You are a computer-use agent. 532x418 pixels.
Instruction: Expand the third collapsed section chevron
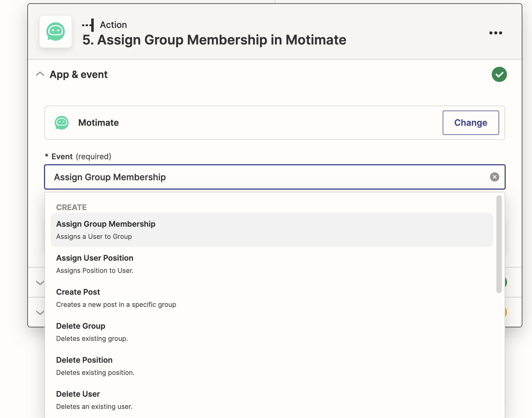point(40,312)
